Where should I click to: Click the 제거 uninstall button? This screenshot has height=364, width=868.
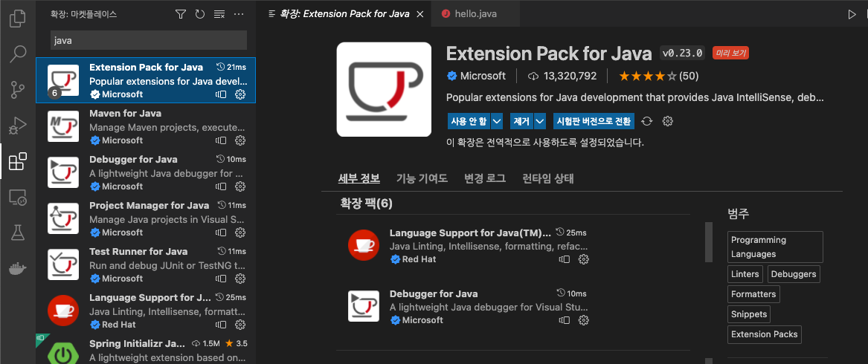[x=521, y=120]
